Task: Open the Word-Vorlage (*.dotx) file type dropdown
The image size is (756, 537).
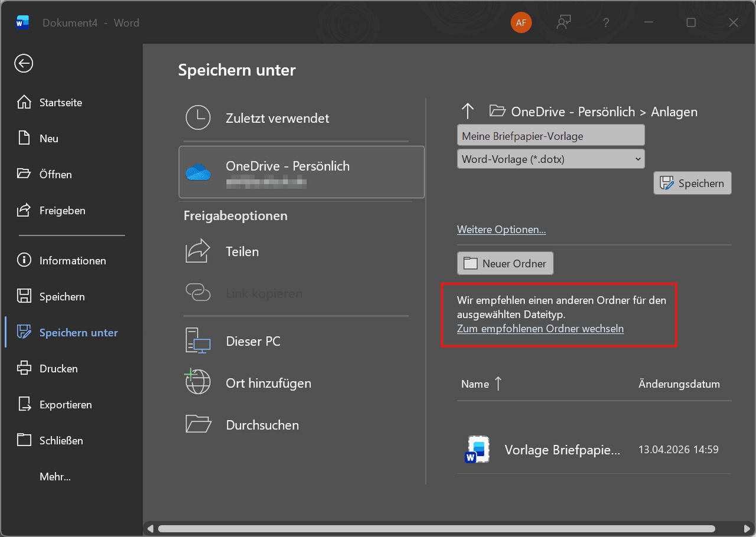Action: pyautogui.click(x=551, y=159)
